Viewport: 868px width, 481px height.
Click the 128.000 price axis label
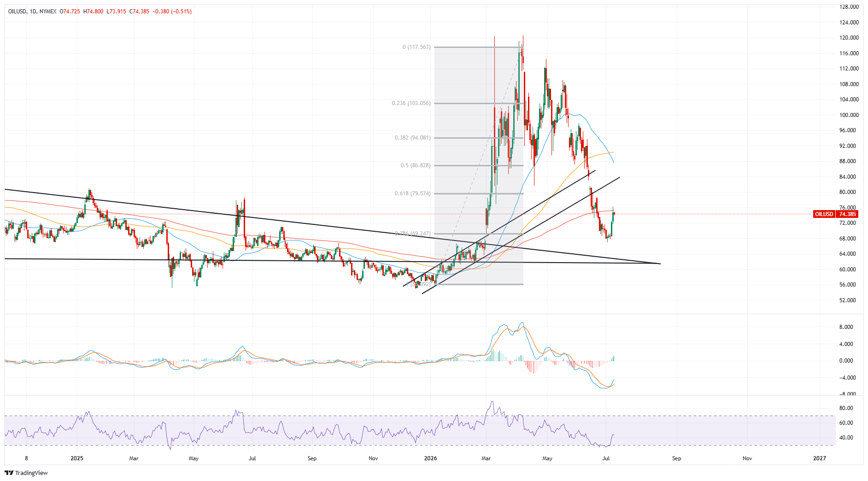849,7
